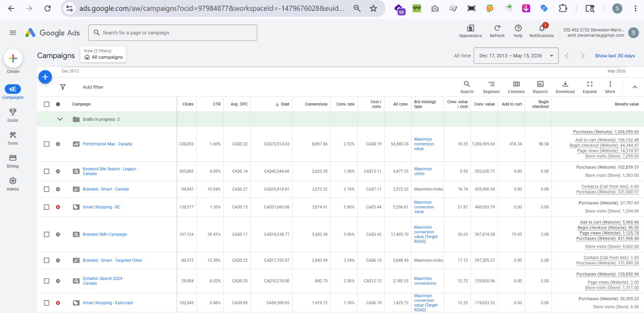Open Goals in the sidebar

(x=13, y=115)
